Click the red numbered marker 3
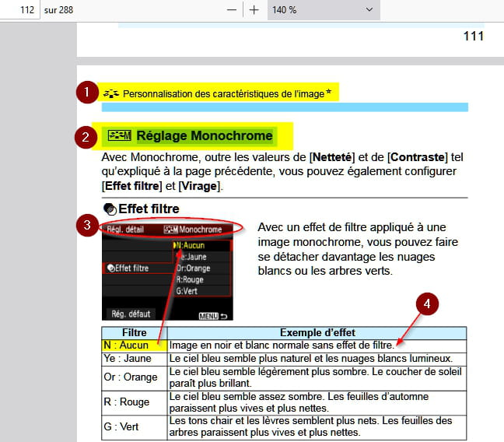 (x=87, y=226)
